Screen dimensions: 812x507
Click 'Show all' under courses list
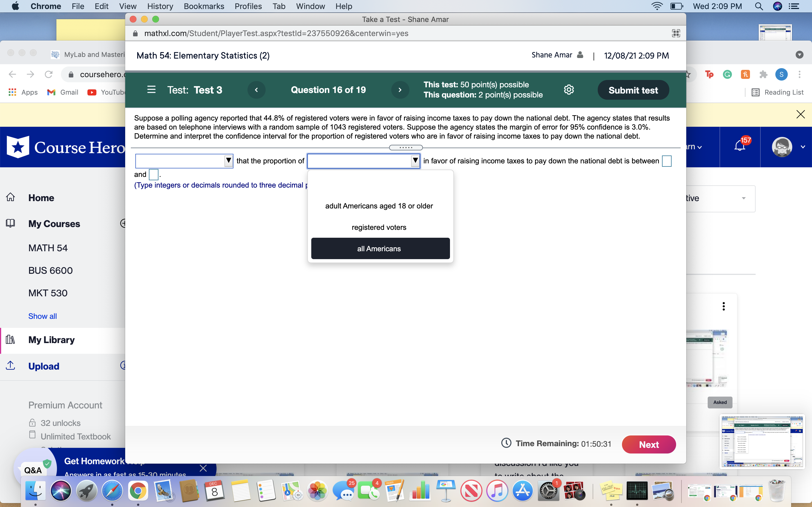pos(42,316)
